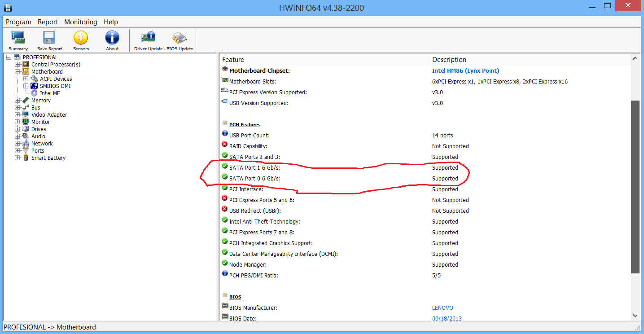Expand the Drives tree node
The image size is (644, 334).
tap(18, 129)
